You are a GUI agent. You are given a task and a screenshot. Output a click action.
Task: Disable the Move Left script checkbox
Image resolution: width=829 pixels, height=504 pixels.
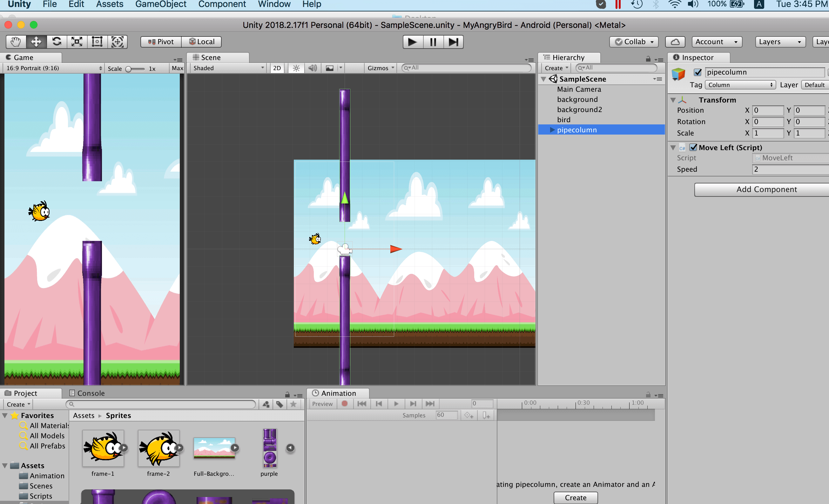[x=693, y=148]
